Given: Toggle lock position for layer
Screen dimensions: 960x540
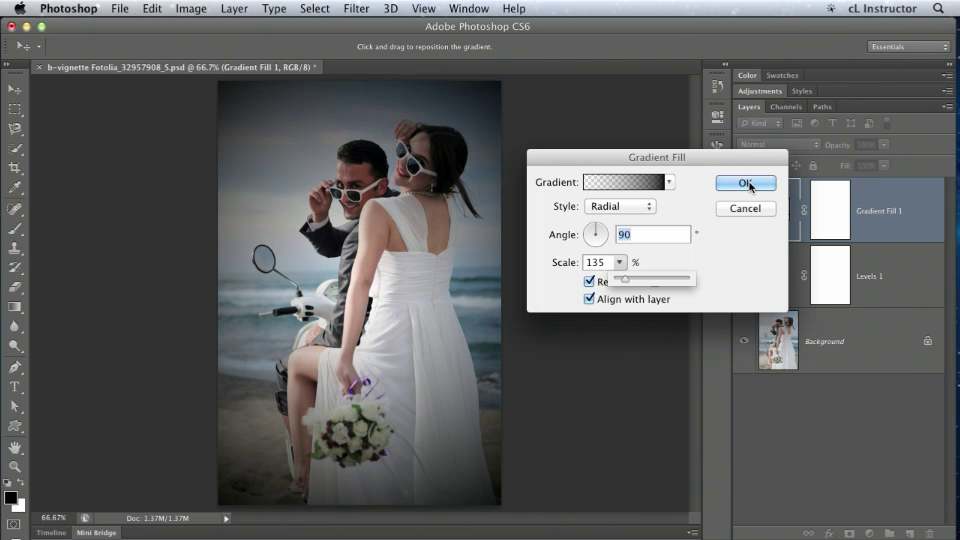Looking at the screenshot, I should (796, 165).
